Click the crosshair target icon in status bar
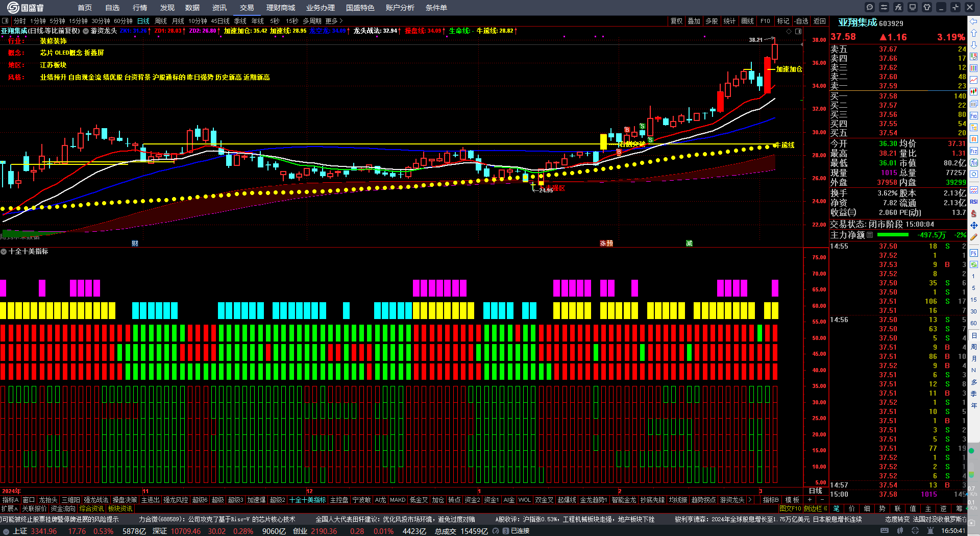Screen dimensions: 980x536 pyautogui.click(x=915, y=531)
